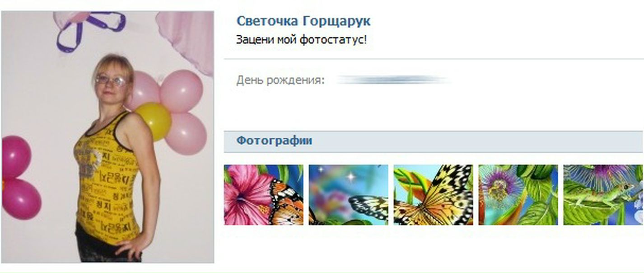Viewport: 644px width, 273px height.
Task: Click the name Светочка Горщарук
Action: (303, 21)
